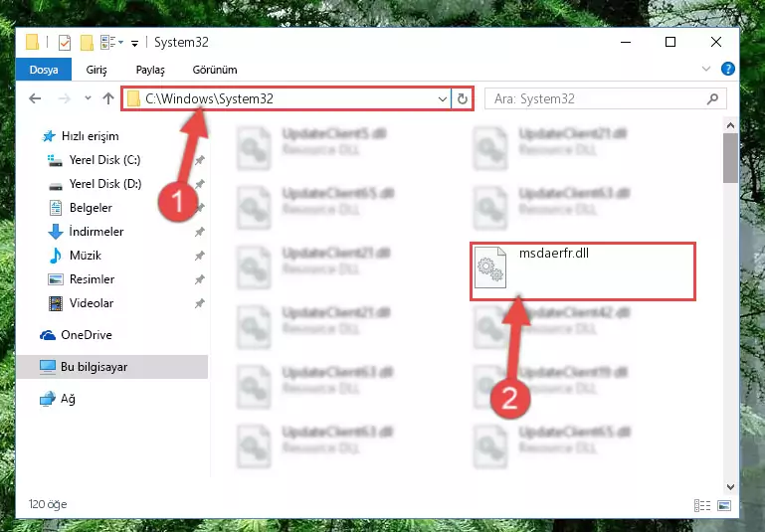765x532 pixels.
Task: Open the blue Help icon
Action: point(727,69)
